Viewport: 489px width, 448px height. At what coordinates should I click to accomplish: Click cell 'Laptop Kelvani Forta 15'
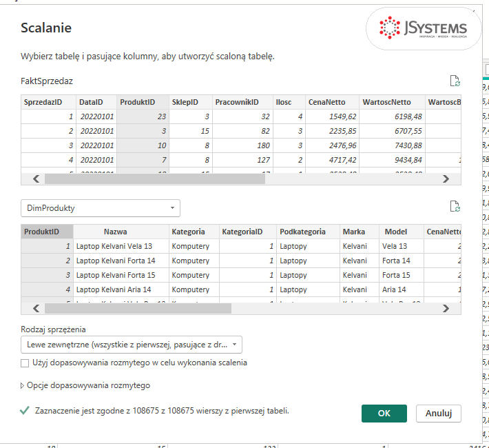tap(121, 275)
